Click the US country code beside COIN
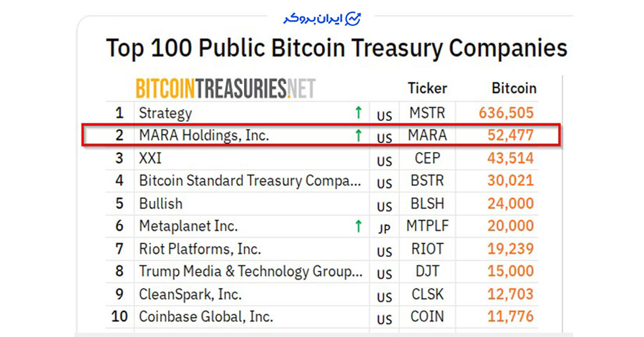The width and height of the screenshot is (644, 337). point(385,319)
